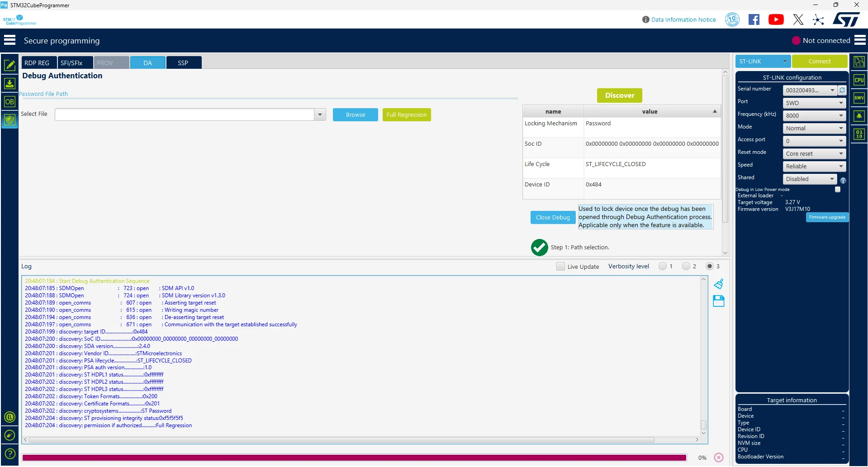Open the left hamburger menu

9,40
